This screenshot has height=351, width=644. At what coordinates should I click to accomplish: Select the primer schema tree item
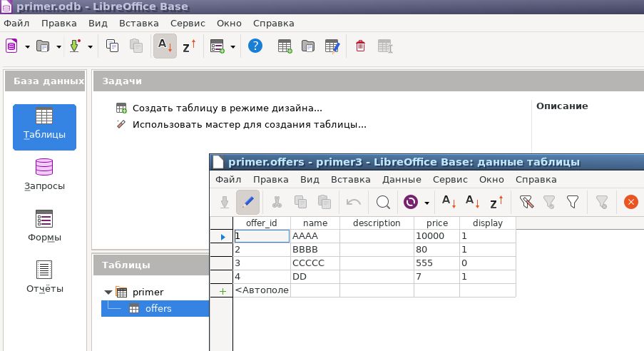(x=148, y=292)
